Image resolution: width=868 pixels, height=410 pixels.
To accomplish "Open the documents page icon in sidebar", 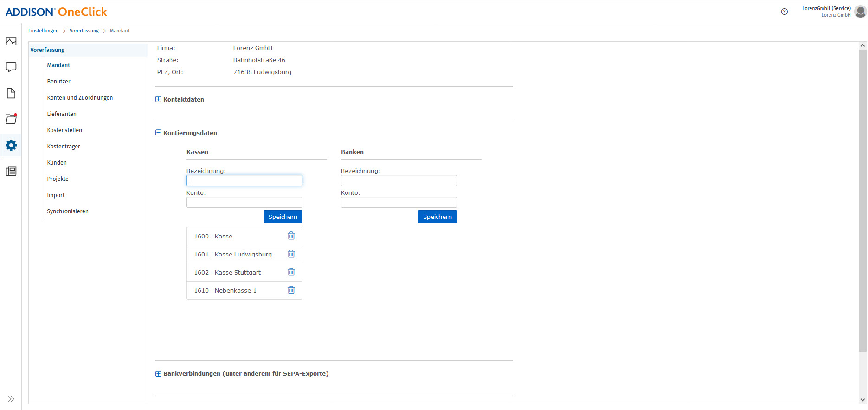I will click(x=11, y=93).
